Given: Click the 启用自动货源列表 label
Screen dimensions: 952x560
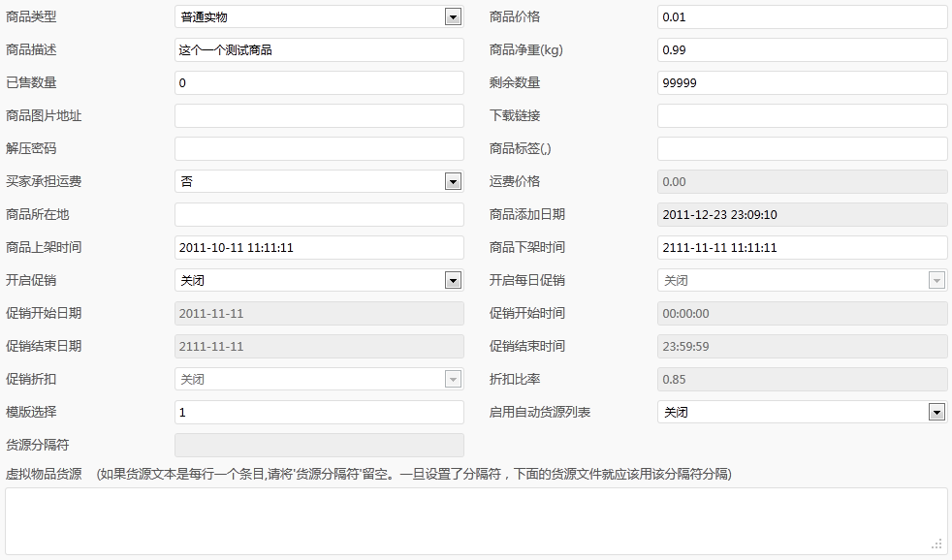Looking at the screenshot, I should click(x=540, y=412).
